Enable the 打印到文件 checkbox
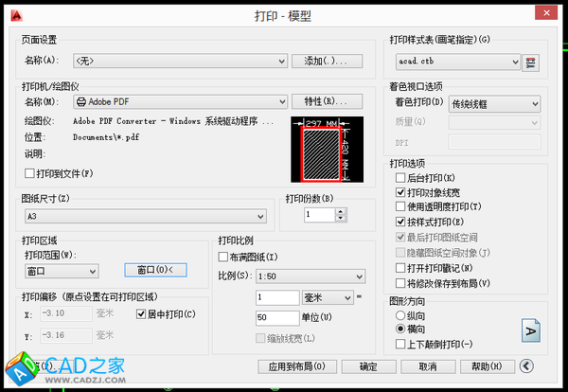Screen dimensions: 568x392 coord(28,173)
